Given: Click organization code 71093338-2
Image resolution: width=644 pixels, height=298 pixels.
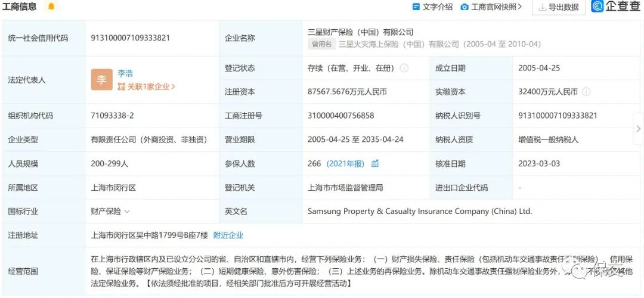Looking at the screenshot, I should pos(112,116).
